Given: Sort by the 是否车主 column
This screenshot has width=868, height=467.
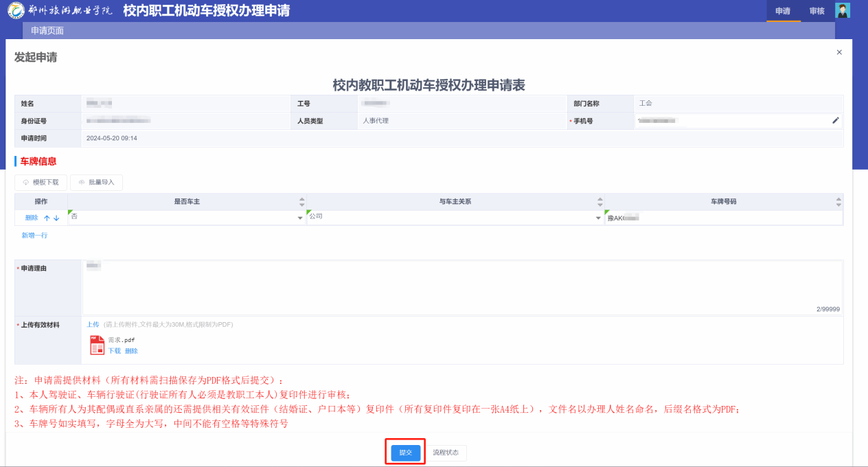Looking at the screenshot, I should coord(301,202).
